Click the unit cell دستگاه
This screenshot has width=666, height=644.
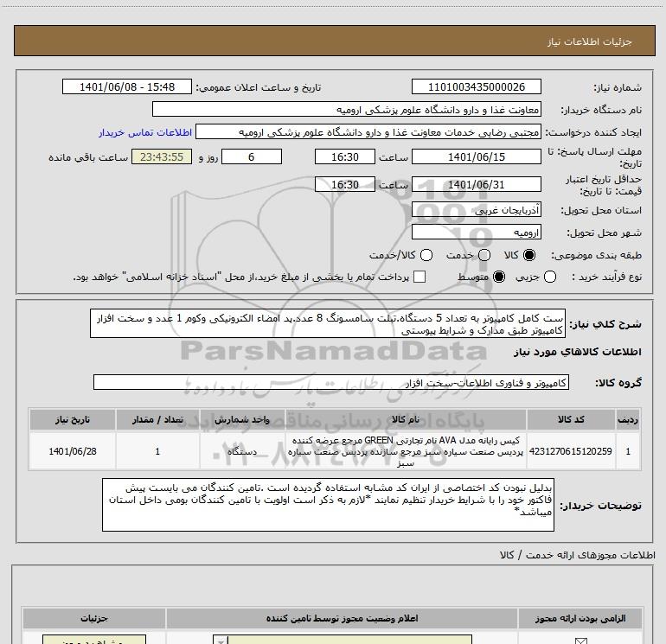[242, 451]
